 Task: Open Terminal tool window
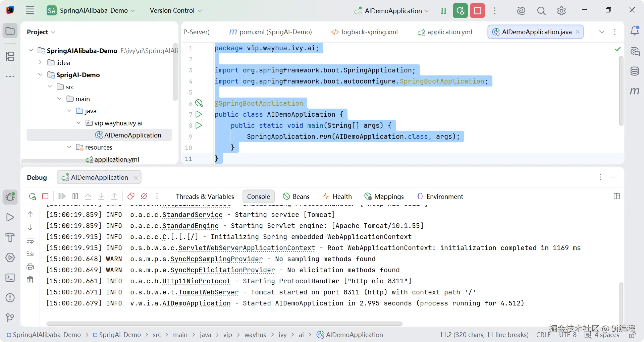click(10, 278)
